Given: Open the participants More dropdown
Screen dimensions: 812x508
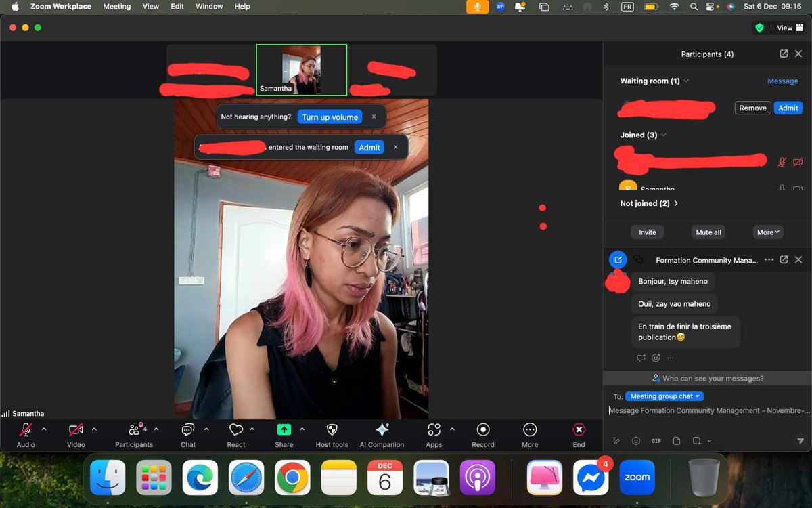Looking at the screenshot, I should pyautogui.click(x=768, y=232).
